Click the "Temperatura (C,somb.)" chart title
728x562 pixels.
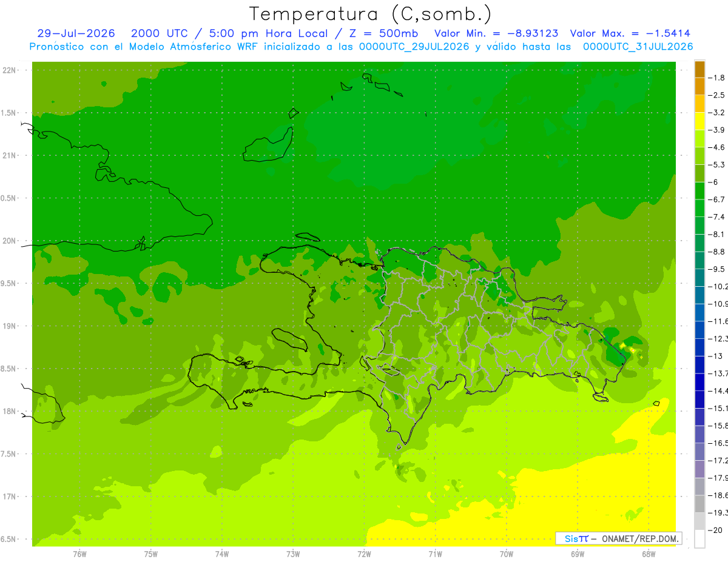point(370,14)
